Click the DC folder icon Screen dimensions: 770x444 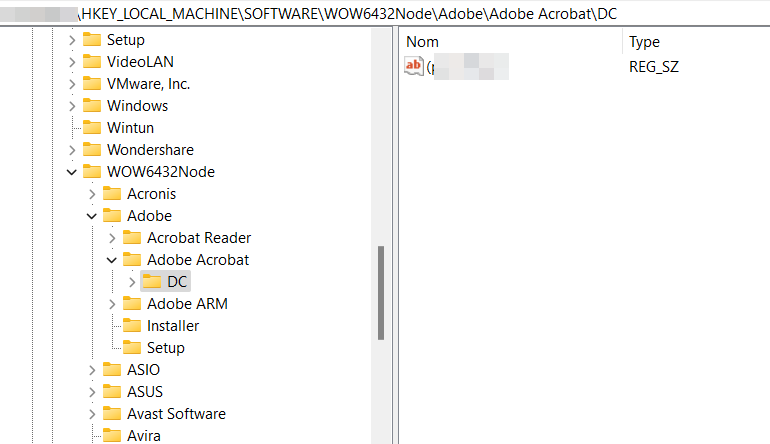click(x=152, y=281)
